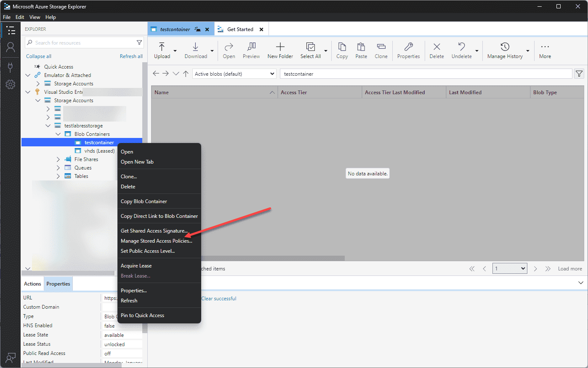Click the Refresh all link
The width and height of the screenshot is (588, 368).
click(131, 56)
